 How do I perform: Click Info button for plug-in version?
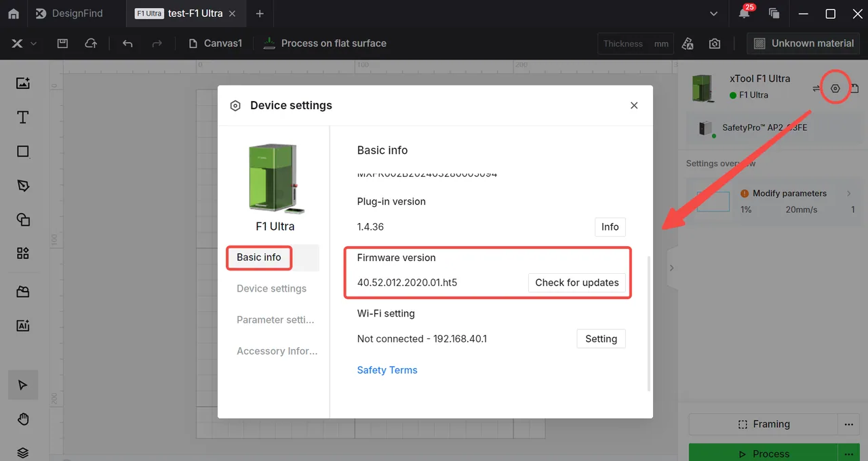(610, 227)
